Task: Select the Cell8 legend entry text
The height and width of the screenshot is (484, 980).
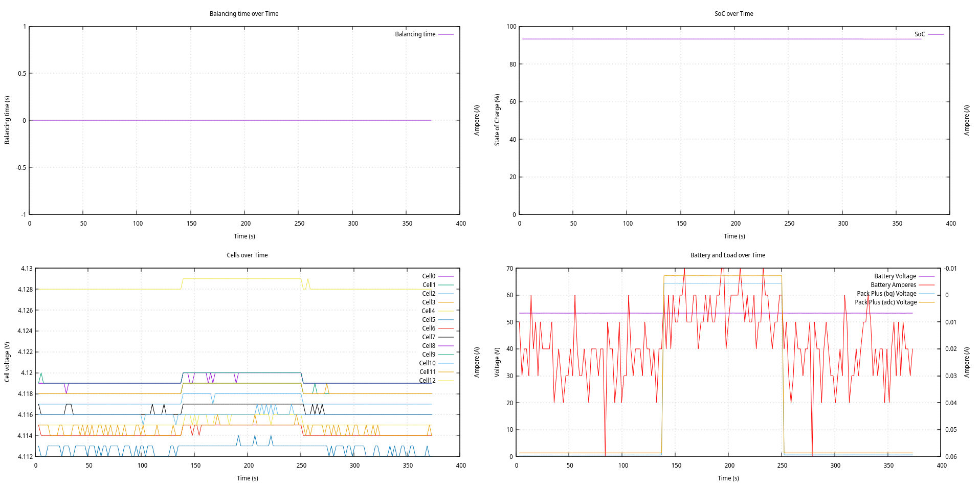Action: (429, 346)
